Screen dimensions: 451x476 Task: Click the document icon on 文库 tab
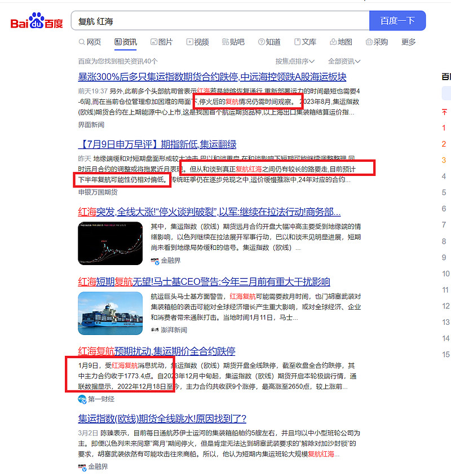(x=298, y=42)
